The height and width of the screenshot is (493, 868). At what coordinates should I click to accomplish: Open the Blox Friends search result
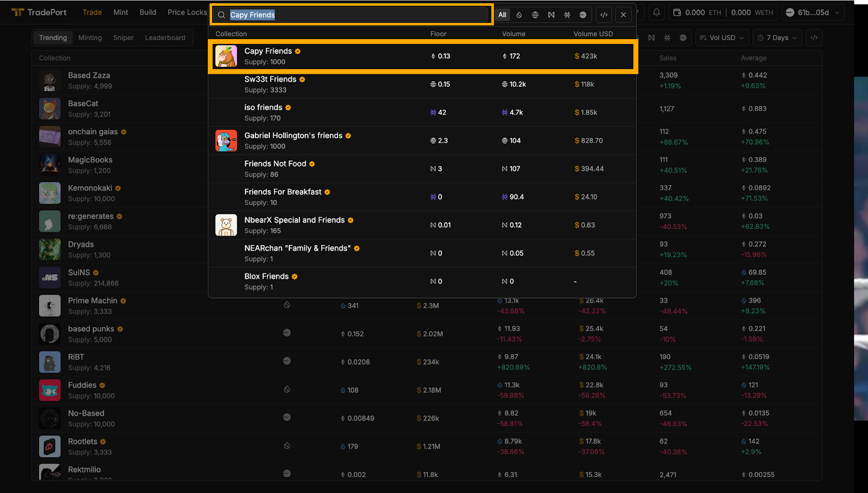click(422, 281)
